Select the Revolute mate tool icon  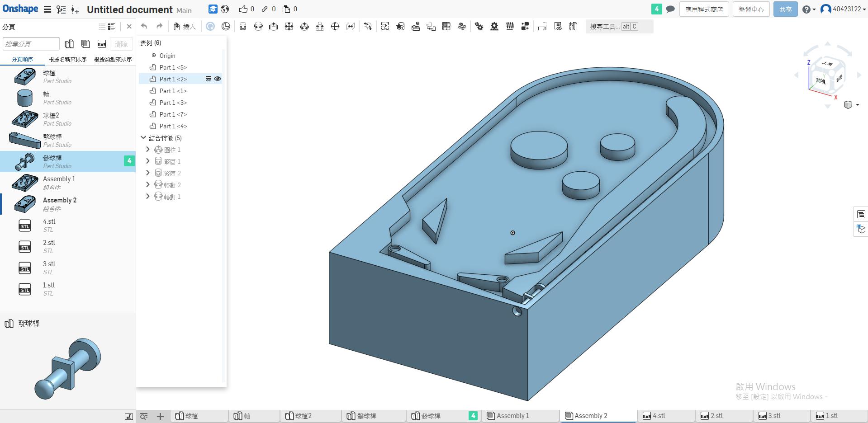[x=258, y=27]
